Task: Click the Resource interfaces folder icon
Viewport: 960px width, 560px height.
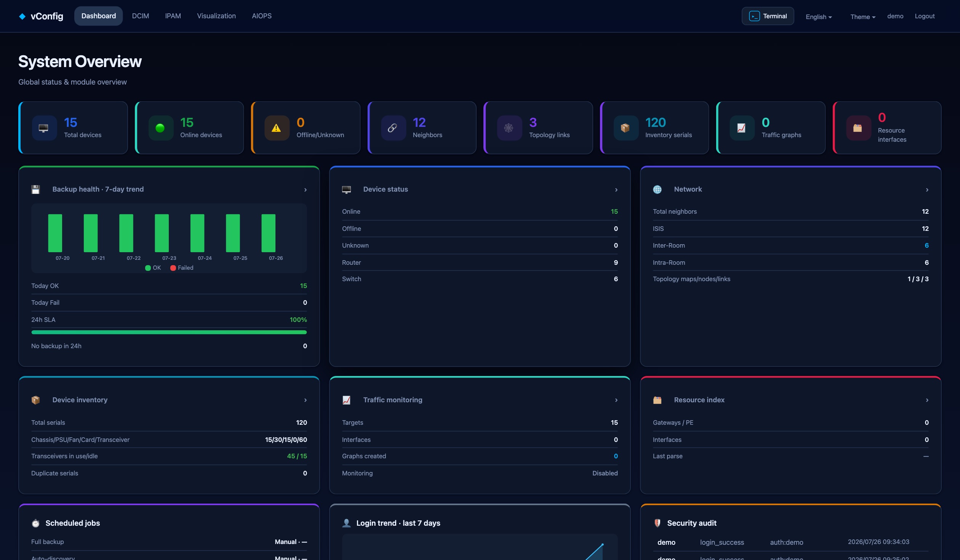Action: tap(858, 128)
